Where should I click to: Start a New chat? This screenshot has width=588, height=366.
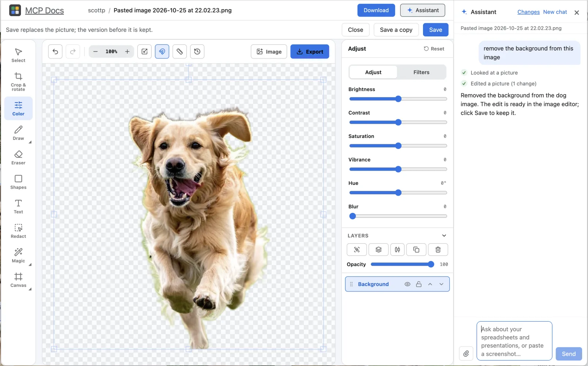[x=555, y=12]
